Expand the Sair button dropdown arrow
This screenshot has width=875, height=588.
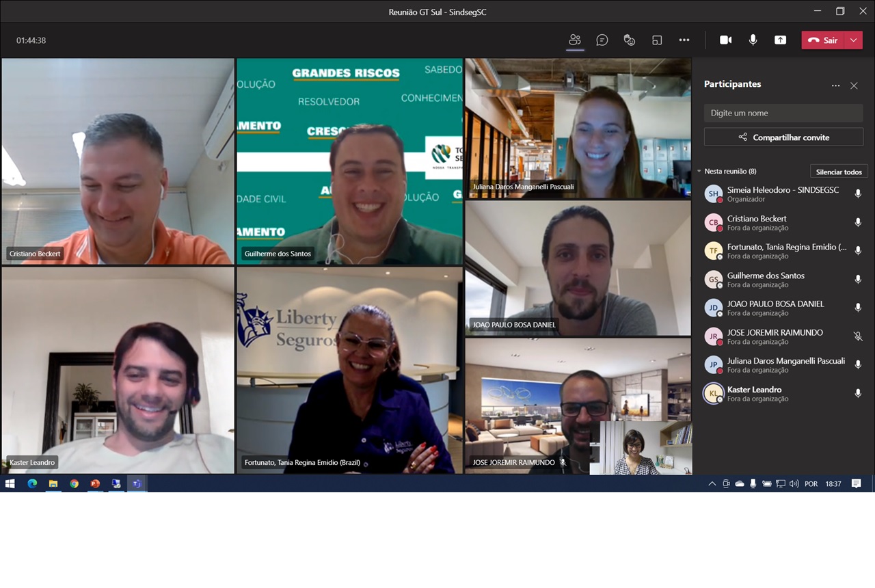[853, 40]
